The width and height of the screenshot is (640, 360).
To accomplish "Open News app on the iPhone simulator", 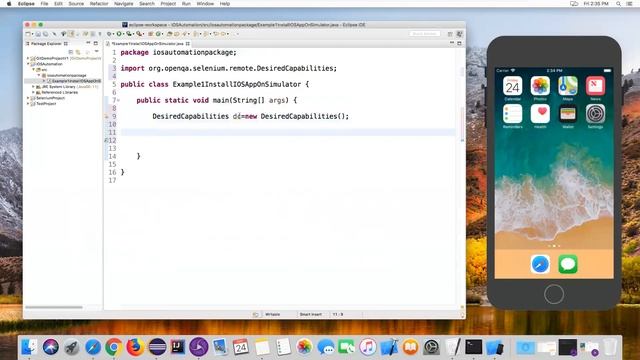I will (x=596, y=86).
